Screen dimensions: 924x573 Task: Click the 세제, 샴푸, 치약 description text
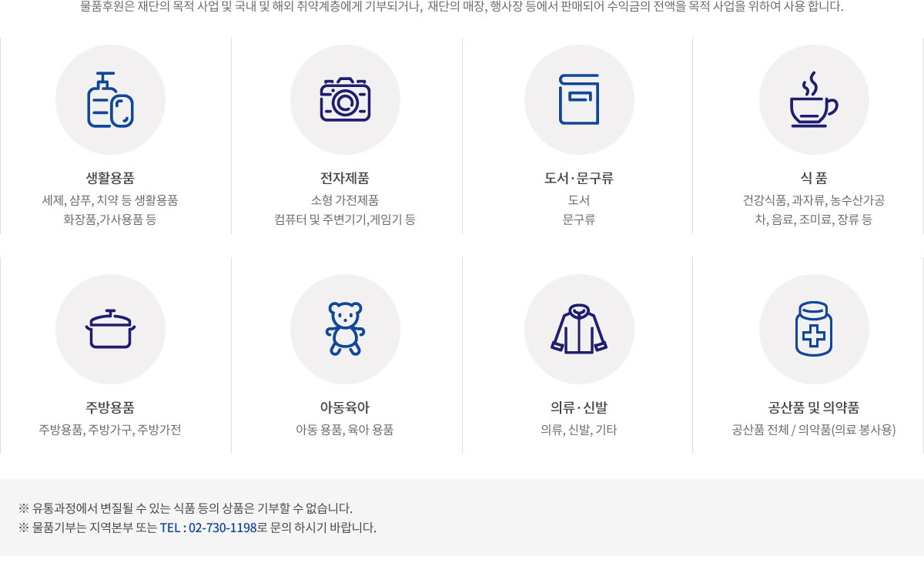110,200
